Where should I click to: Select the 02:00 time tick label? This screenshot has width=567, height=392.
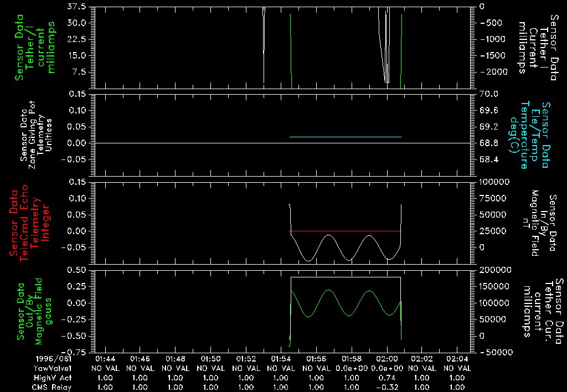tap(387, 359)
